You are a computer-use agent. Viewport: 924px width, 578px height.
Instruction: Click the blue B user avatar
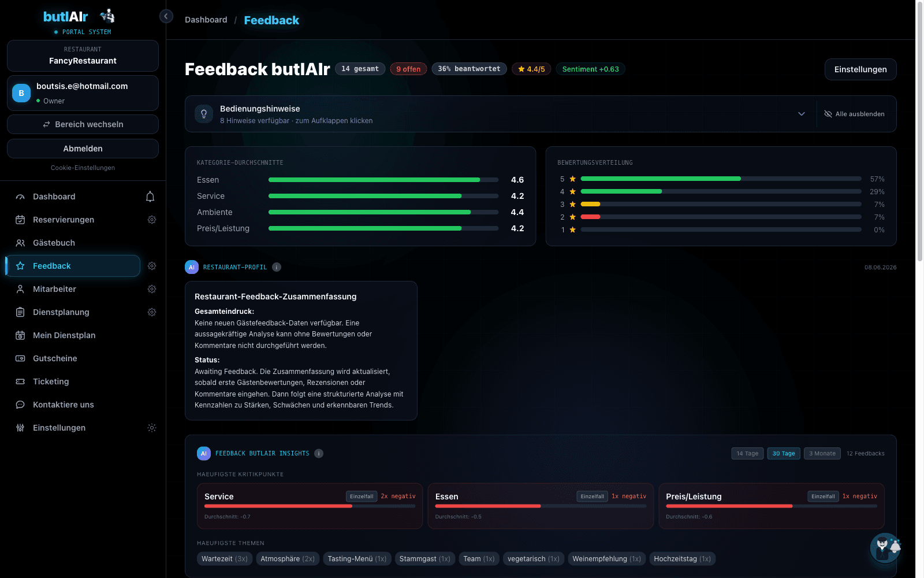click(21, 93)
